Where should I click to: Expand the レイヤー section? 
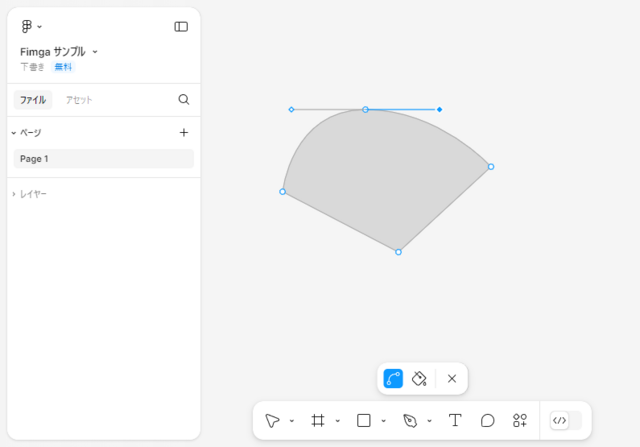click(29, 194)
